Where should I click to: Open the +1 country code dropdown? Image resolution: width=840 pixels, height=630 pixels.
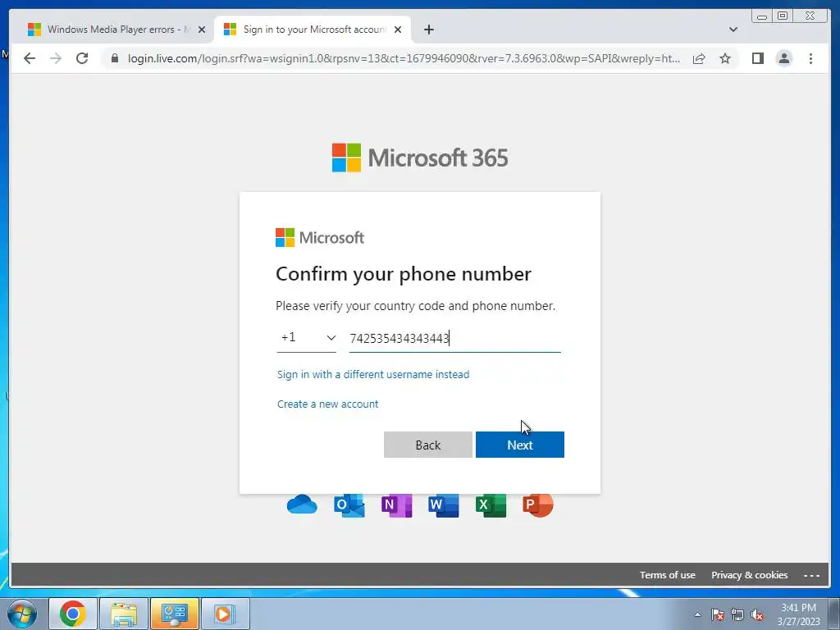coord(307,338)
